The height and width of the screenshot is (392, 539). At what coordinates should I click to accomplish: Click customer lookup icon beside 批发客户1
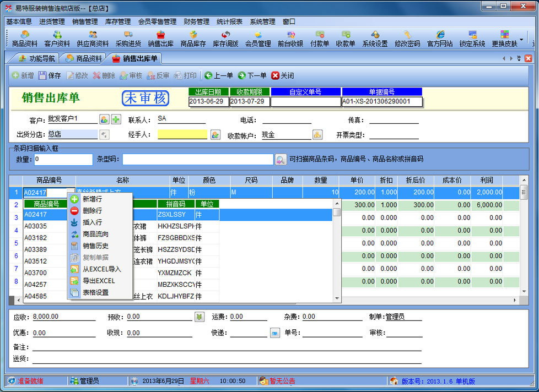click(x=104, y=119)
